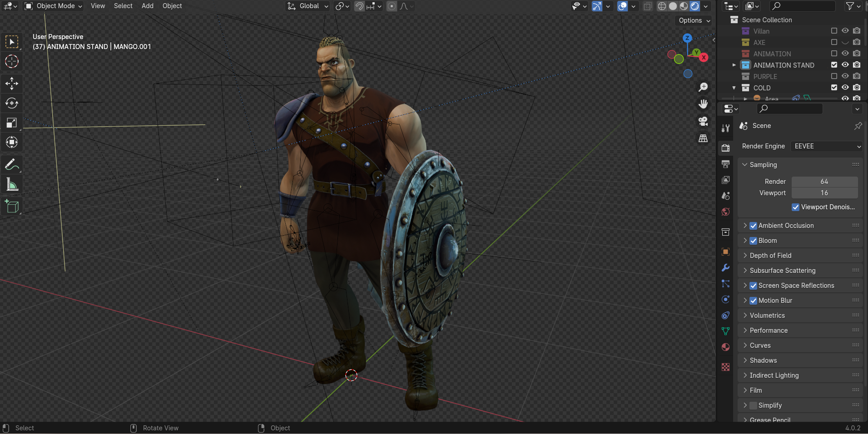Hide the COLD collection in viewport
Viewport: 868px width, 434px height.
click(845, 88)
